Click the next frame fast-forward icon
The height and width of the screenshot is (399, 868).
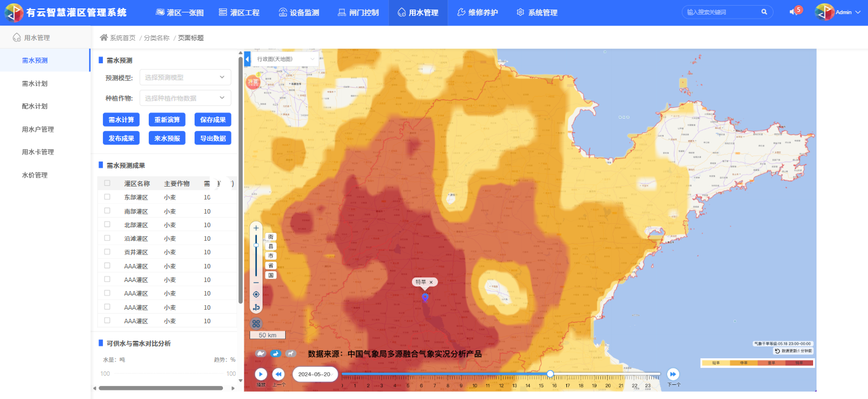point(673,374)
